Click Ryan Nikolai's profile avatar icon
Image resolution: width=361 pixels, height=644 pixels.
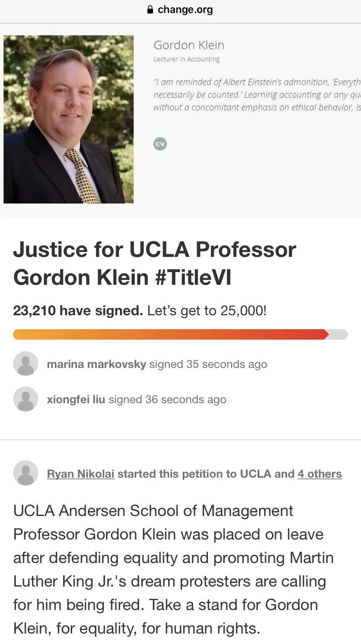point(26,473)
